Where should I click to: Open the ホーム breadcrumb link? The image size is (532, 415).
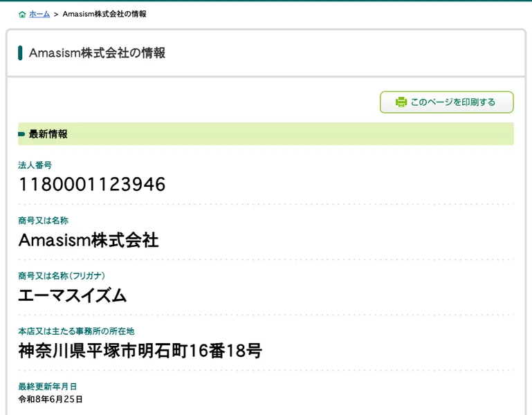click(x=39, y=14)
